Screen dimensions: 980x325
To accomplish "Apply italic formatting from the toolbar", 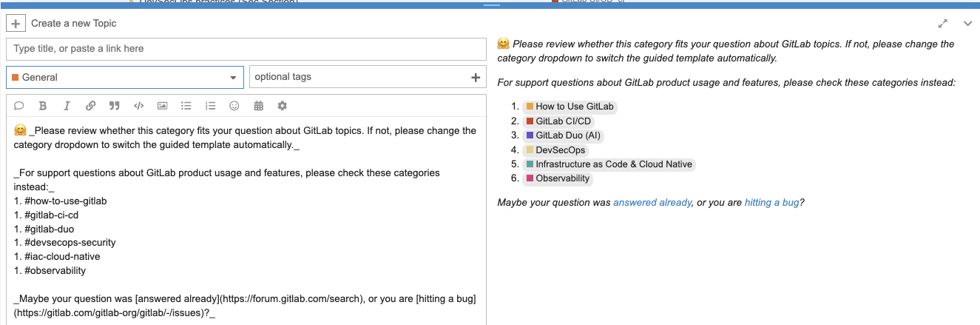I will (67, 106).
